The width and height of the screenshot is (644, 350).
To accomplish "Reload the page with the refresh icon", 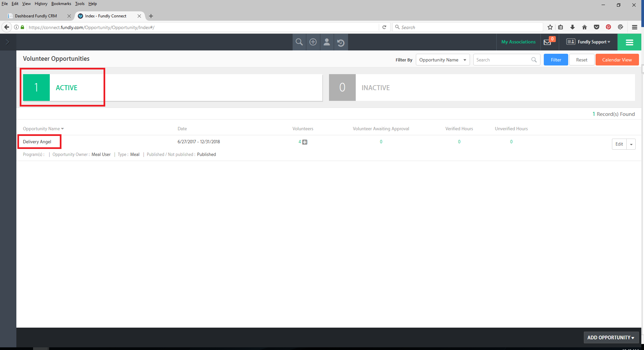I will click(384, 27).
